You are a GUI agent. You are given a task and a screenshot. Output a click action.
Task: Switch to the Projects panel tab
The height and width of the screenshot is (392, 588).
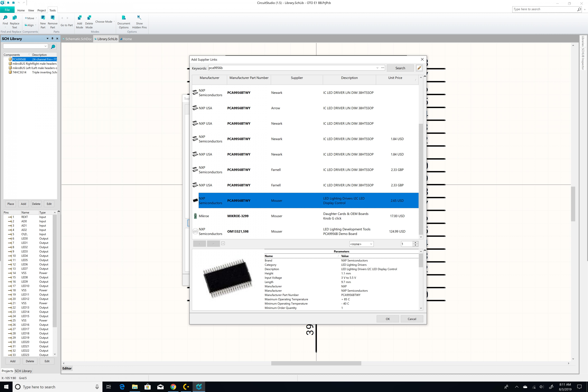coord(7,371)
